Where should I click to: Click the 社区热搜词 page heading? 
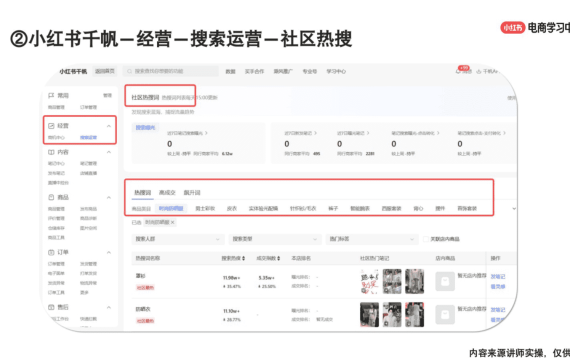click(145, 97)
